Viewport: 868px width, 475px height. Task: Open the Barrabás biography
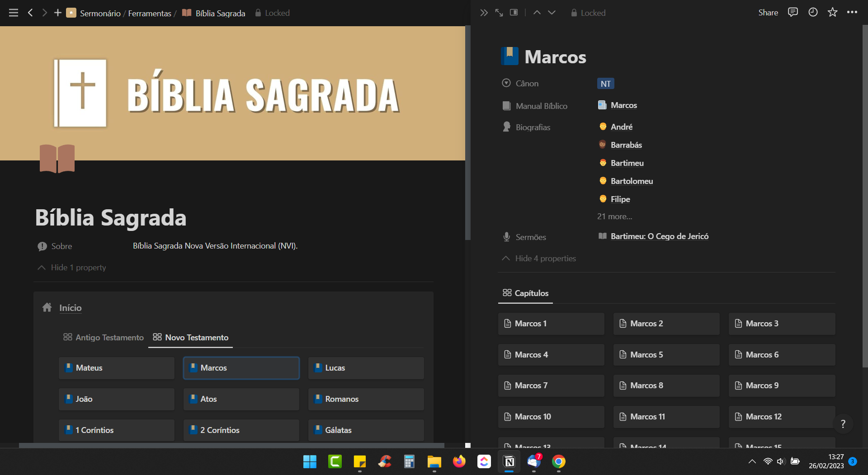pyautogui.click(x=626, y=145)
